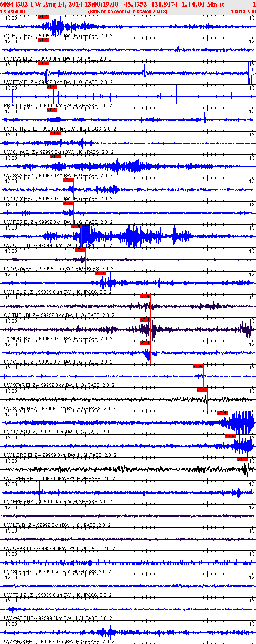This screenshot has width=256, height=644.
Task: Select the pick flag on CC.TMBU trace
Action: [x=145, y=296]
